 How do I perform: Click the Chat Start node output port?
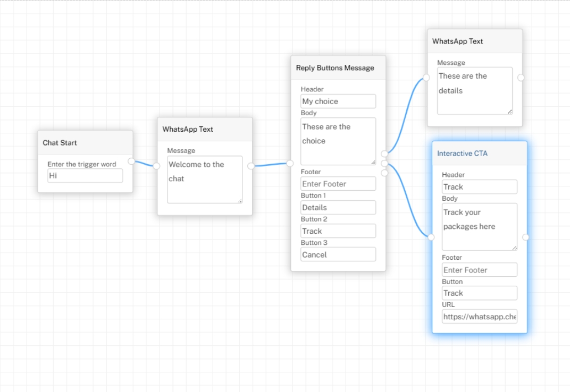[x=131, y=161]
